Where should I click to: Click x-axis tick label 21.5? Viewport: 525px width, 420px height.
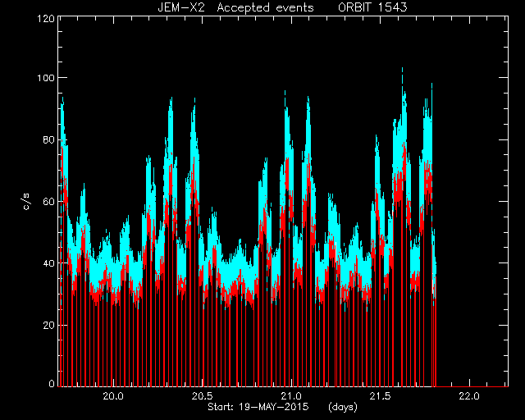[x=380, y=396]
